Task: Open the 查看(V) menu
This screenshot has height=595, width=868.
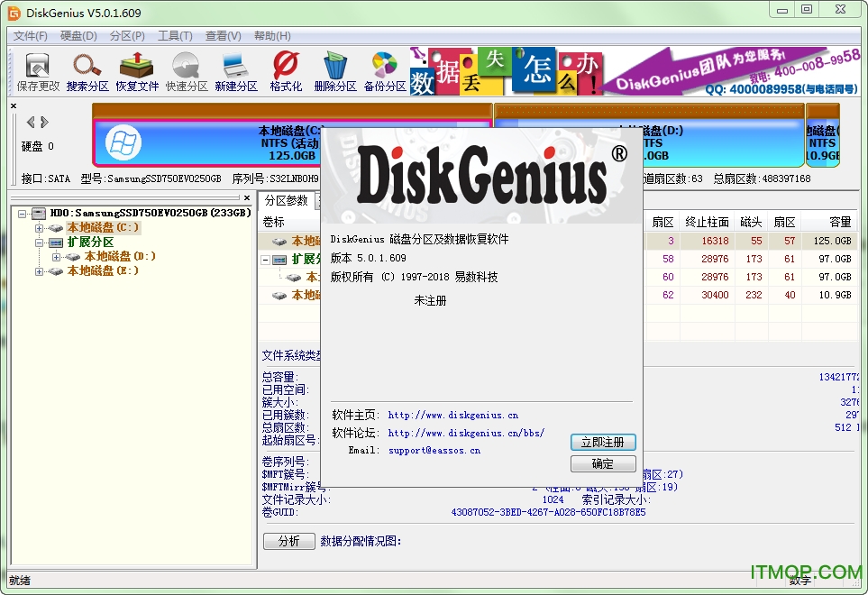Action: click(x=224, y=36)
